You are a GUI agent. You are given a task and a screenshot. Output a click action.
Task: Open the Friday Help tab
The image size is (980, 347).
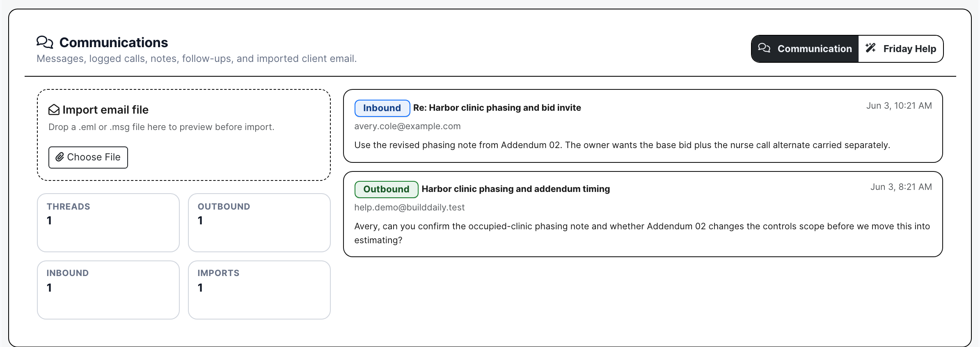pos(901,49)
